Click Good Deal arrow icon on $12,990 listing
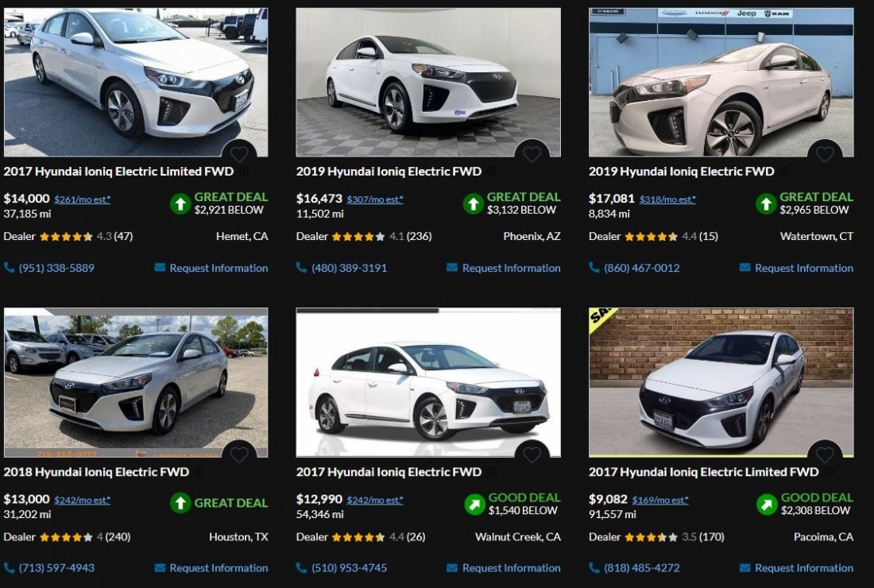874x588 pixels. click(474, 504)
